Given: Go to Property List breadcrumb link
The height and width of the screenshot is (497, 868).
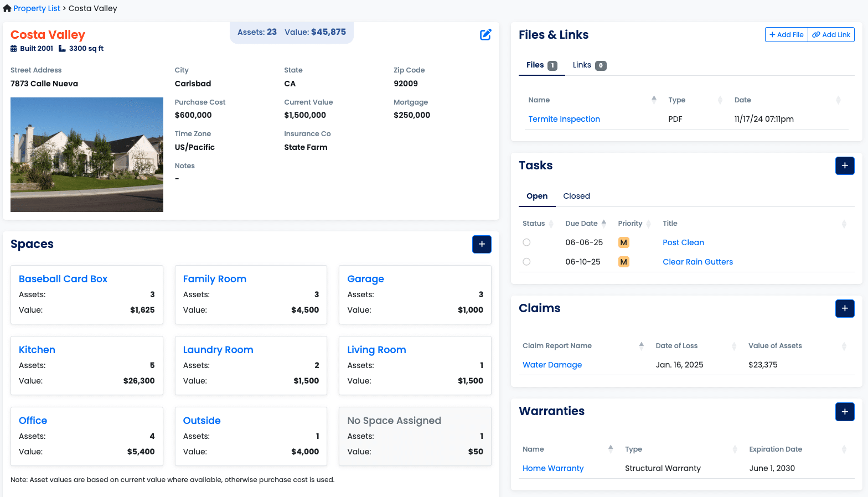Looking at the screenshot, I should pos(37,8).
